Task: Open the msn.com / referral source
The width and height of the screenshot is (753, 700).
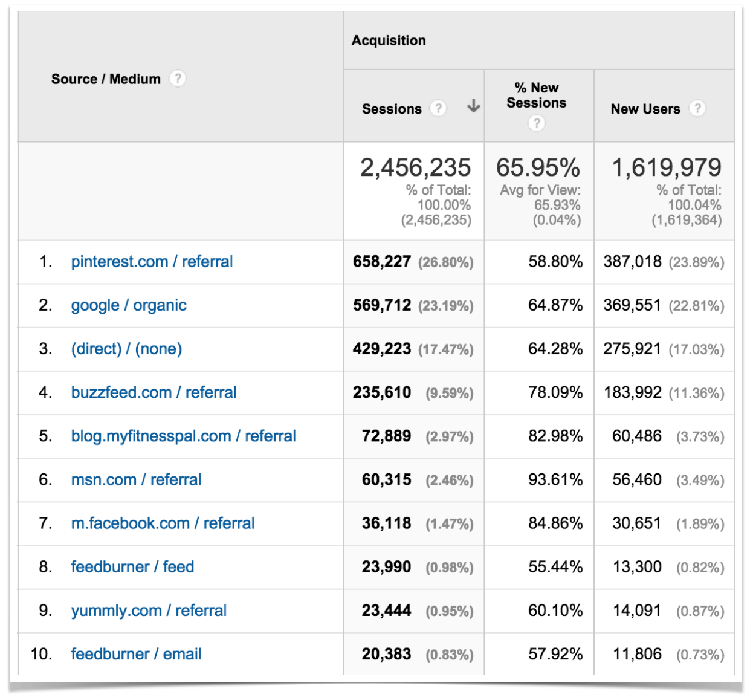Action: [x=135, y=479]
